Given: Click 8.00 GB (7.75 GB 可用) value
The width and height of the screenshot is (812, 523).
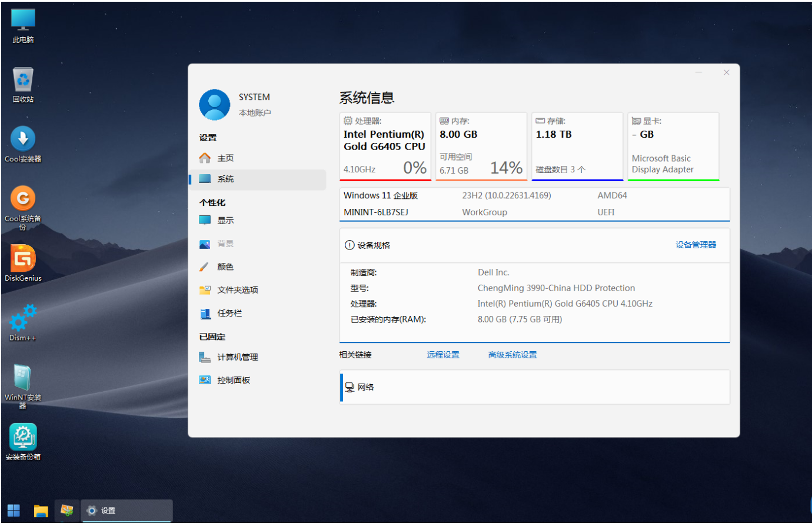Looking at the screenshot, I should (x=520, y=319).
